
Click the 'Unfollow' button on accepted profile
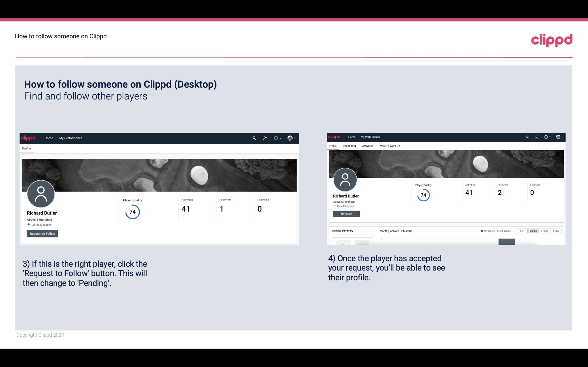coord(346,214)
